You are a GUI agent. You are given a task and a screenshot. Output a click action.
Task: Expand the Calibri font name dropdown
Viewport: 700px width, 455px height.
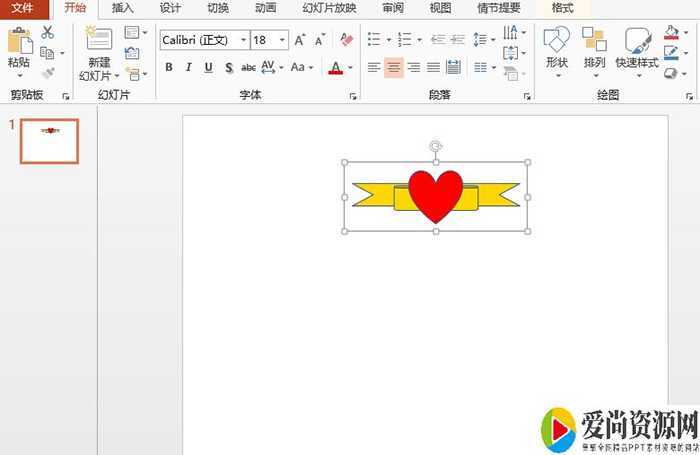tap(243, 40)
